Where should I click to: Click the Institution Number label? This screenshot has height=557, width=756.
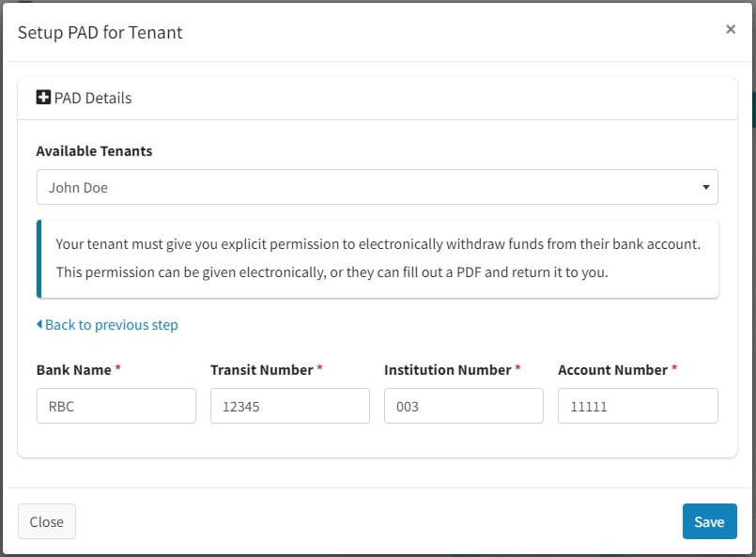pyautogui.click(x=447, y=370)
